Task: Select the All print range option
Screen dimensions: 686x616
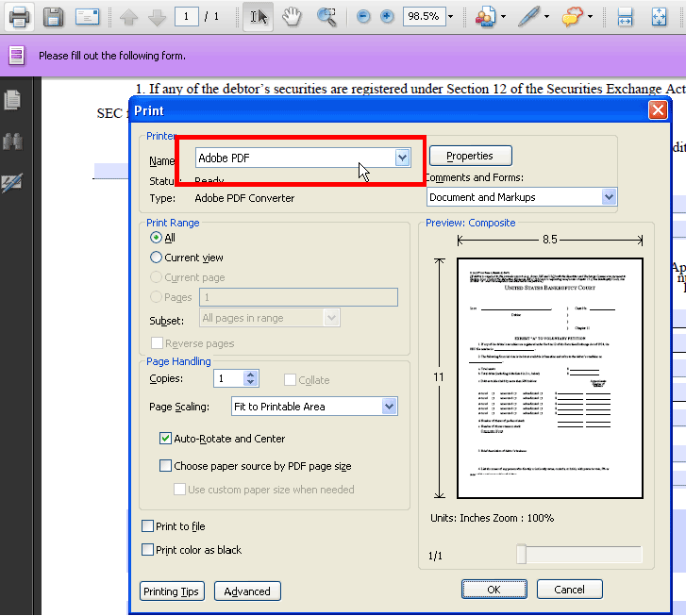Action: [156, 238]
